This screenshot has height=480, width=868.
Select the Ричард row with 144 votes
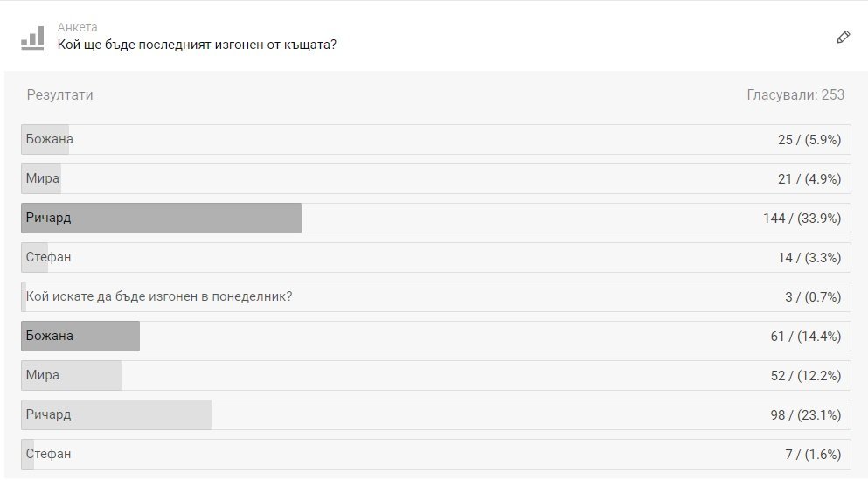tap(435, 218)
